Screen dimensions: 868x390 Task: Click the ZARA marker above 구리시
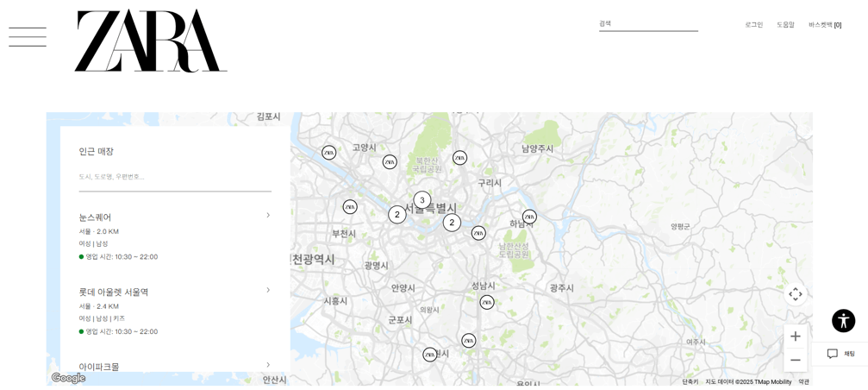[459, 158]
